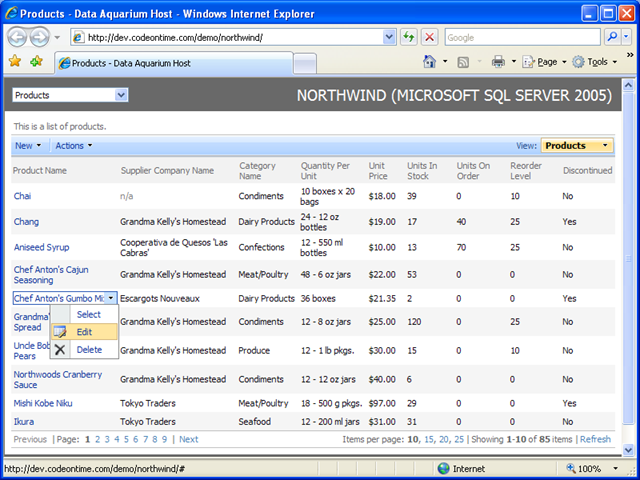Open the recent pages dropdown arrow
This screenshot has width=640, height=480.
(x=57, y=38)
